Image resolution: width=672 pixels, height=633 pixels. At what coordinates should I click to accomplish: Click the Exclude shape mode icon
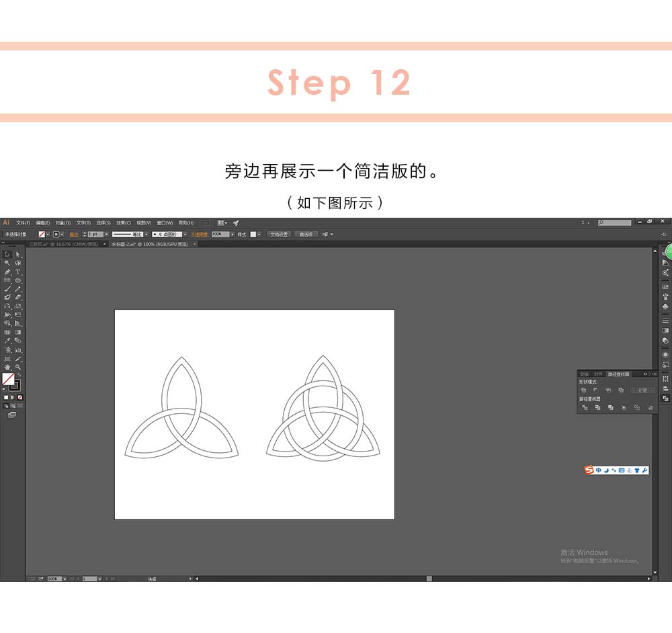point(621,390)
